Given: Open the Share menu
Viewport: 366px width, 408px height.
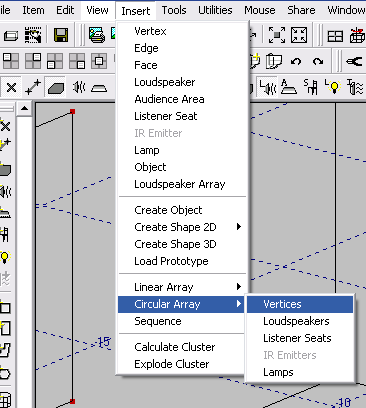Looking at the screenshot, I should click(301, 10).
